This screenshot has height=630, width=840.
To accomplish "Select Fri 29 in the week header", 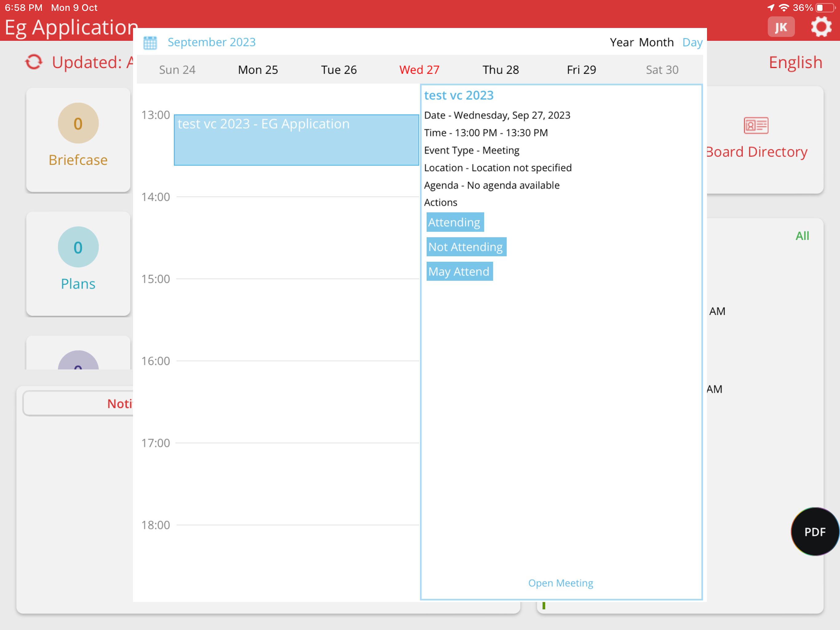I will pyautogui.click(x=581, y=70).
